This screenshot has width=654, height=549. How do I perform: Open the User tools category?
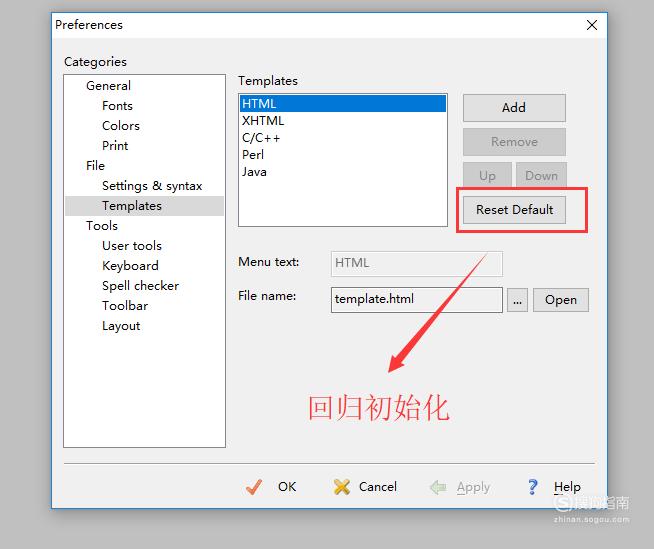132,246
